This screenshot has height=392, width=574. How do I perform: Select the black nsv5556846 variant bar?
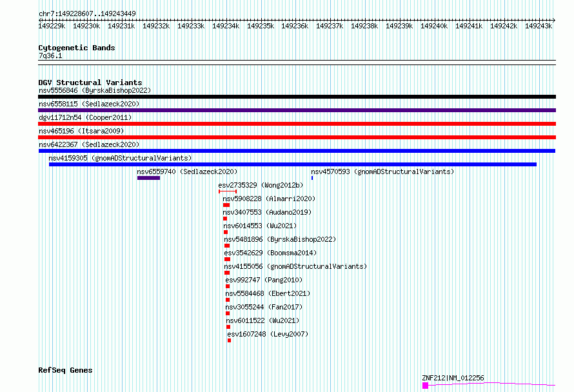pos(297,97)
